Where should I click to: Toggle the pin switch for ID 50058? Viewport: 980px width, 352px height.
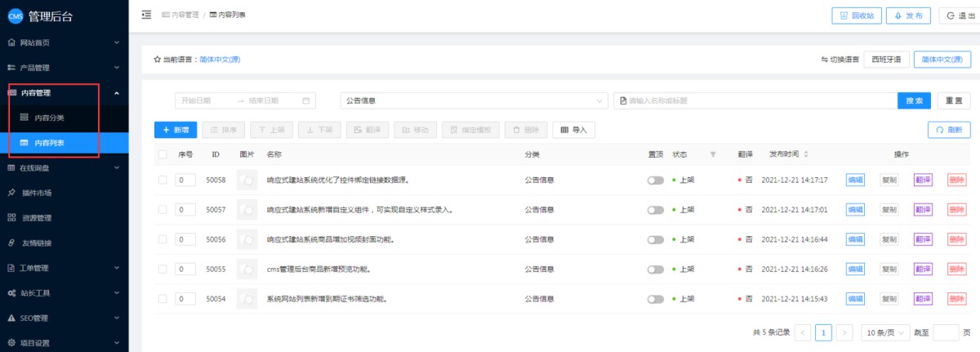tap(655, 180)
